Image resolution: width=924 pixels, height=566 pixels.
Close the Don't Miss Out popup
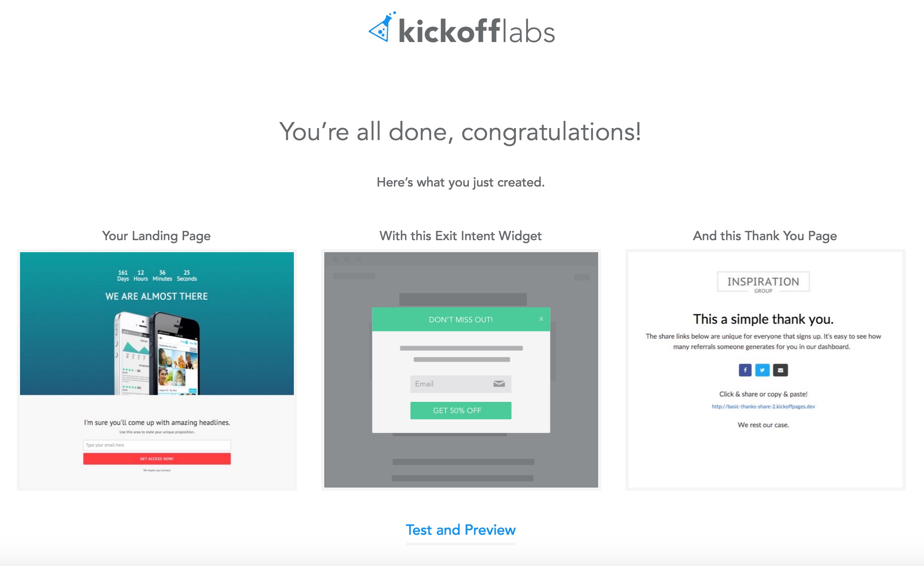click(541, 319)
